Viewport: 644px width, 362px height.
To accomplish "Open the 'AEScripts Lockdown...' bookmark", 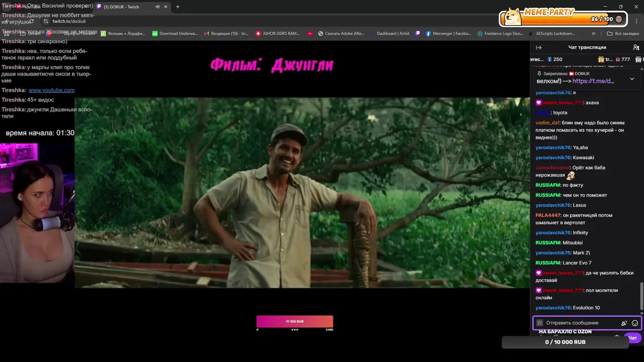I will [551, 33].
